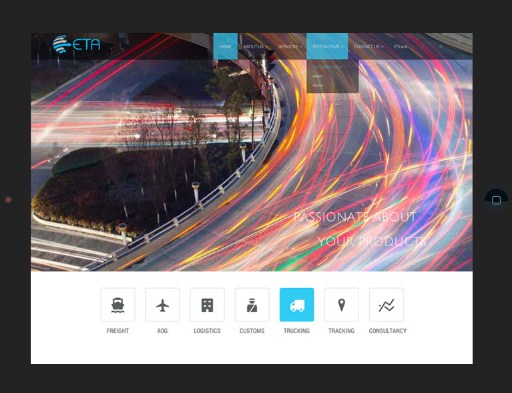Viewport: 512px width, 393px height.
Task: Open the Freight ship icon
Action: (118, 305)
